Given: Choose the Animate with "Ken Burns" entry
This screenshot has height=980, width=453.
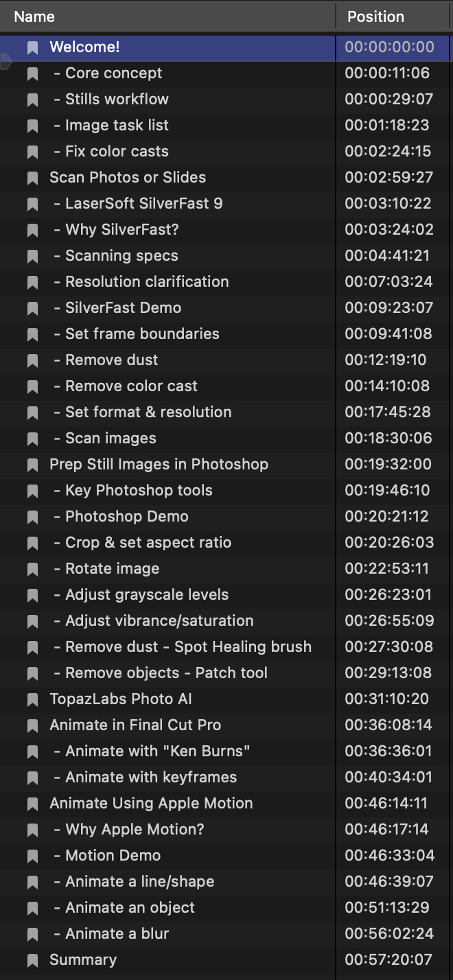Looking at the screenshot, I should [x=226, y=751].
